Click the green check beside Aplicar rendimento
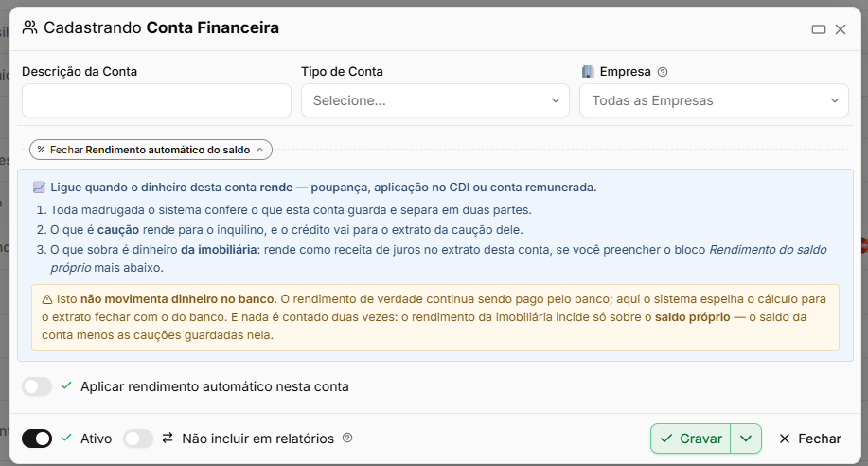Image resolution: width=868 pixels, height=466 pixels. click(66, 385)
